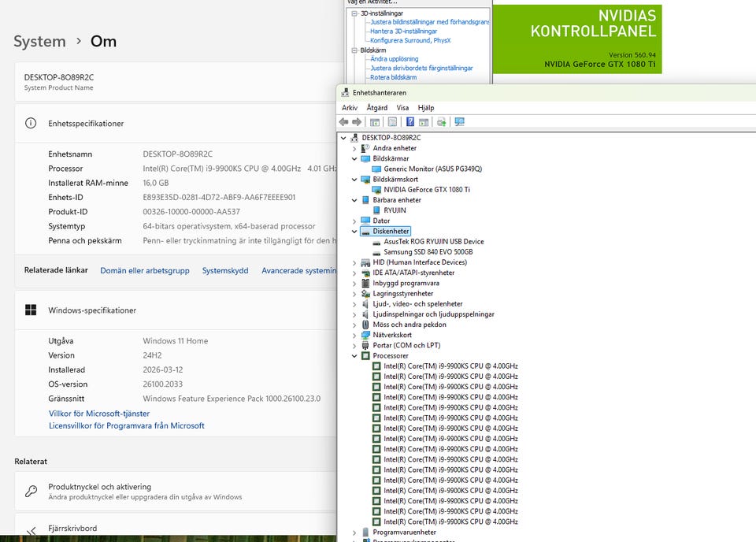Click the Back arrow in Enhetshanteraren toolbar
Viewport: 756px width, 542px height.
[x=343, y=122]
